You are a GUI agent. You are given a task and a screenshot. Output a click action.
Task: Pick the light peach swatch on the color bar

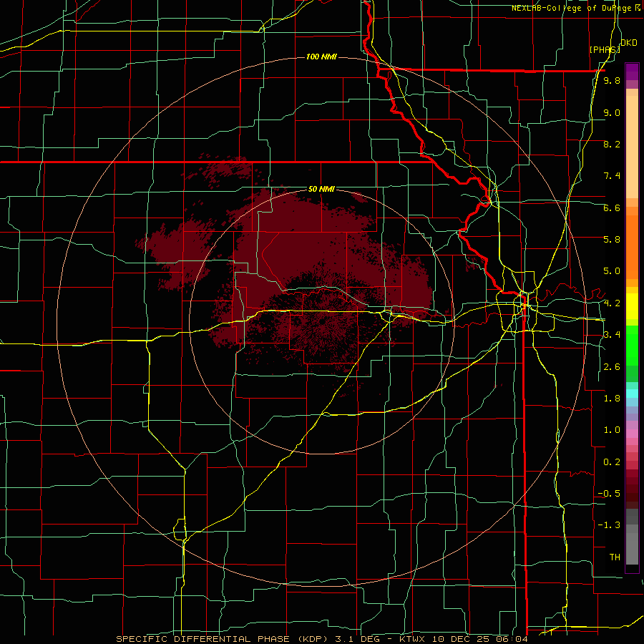coord(632,147)
